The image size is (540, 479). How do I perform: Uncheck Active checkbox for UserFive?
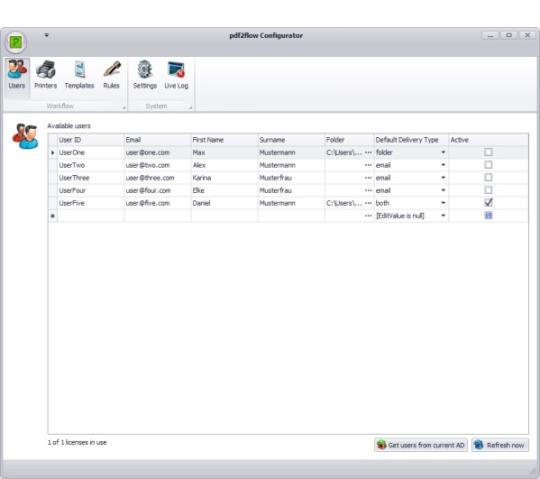[488, 203]
